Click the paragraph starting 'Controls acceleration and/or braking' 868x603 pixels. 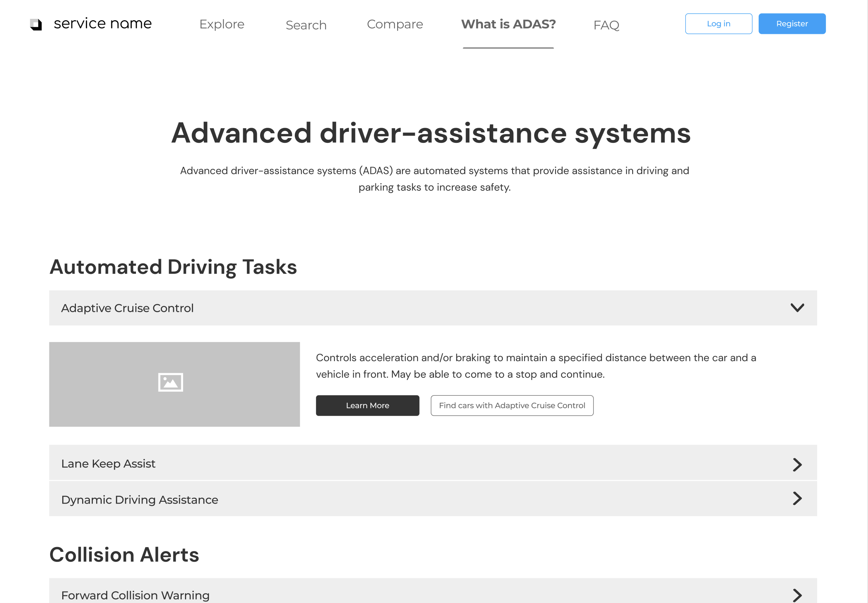pyautogui.click(x=536, y=366)
